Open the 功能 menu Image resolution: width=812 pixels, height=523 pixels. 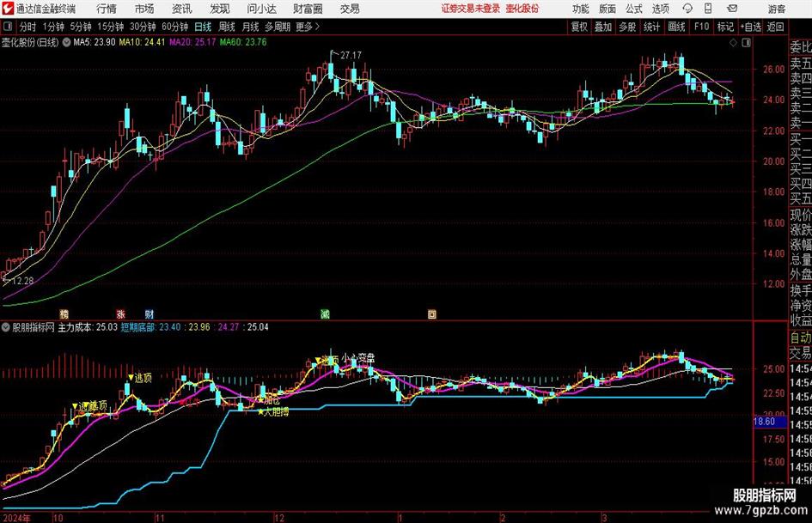pos(581,9)
